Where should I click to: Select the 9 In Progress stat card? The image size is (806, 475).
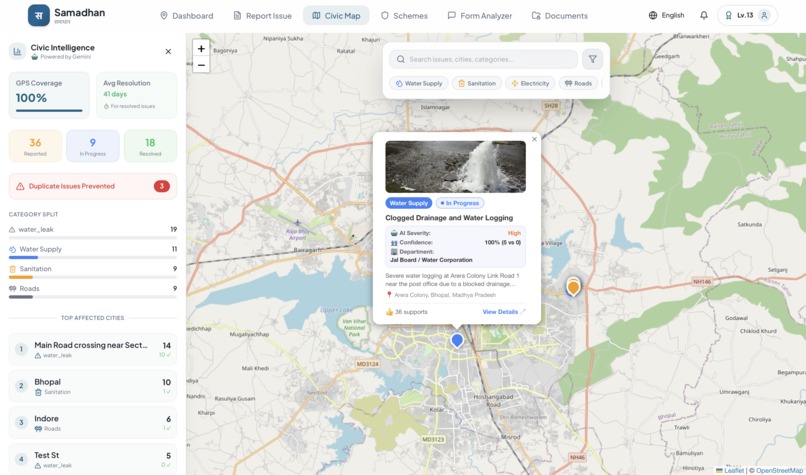[x=93, y=146]
